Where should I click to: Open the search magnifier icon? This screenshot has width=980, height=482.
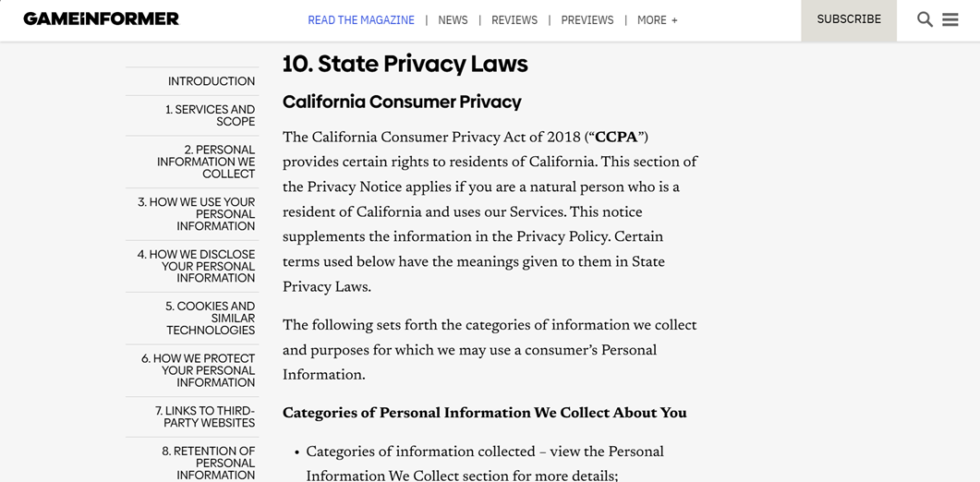pyautogui.click(x=925, y=19)
